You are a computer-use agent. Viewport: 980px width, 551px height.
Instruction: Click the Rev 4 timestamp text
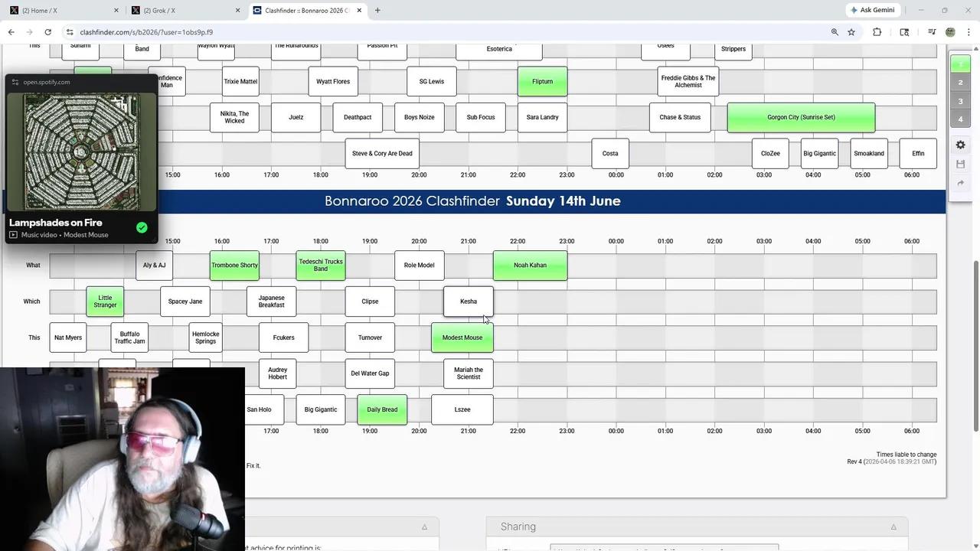(x=891, y=461)
